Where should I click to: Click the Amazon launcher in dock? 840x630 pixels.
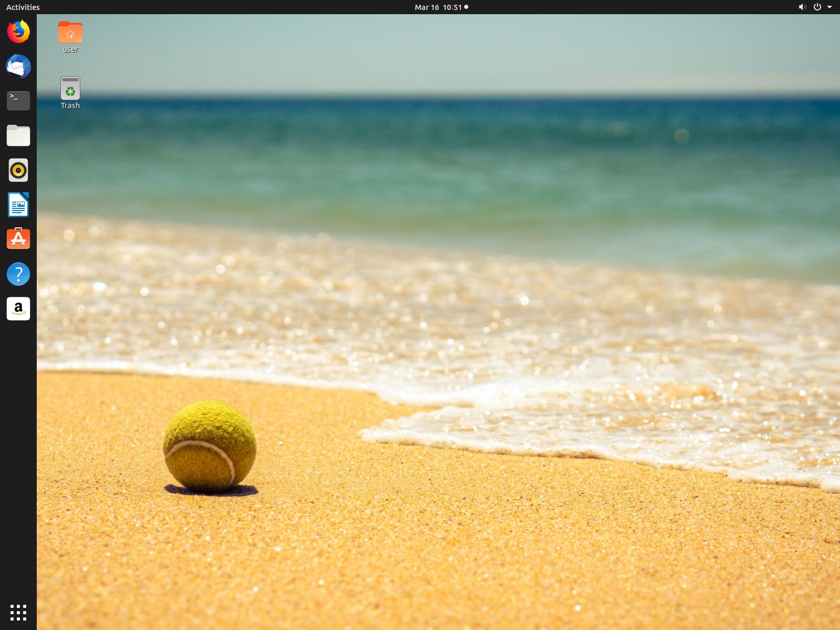pyautogui.click(x=18, y=309)
